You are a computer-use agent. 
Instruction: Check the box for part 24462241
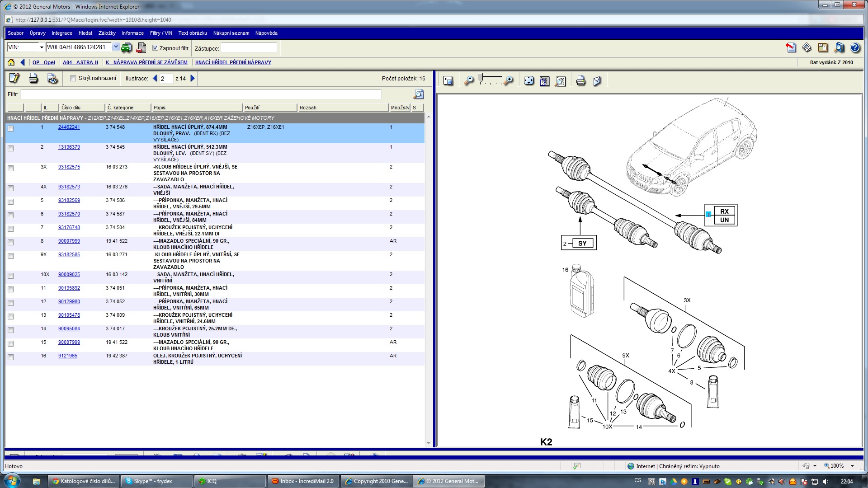(11, 129)
